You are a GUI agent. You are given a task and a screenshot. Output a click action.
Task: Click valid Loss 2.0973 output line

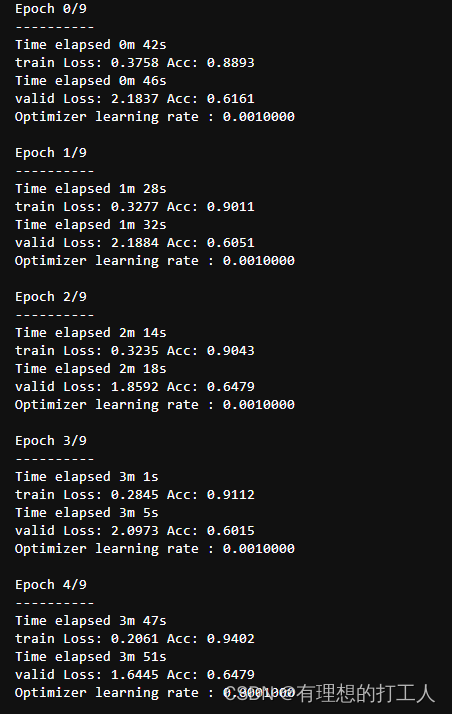point(135,530)
